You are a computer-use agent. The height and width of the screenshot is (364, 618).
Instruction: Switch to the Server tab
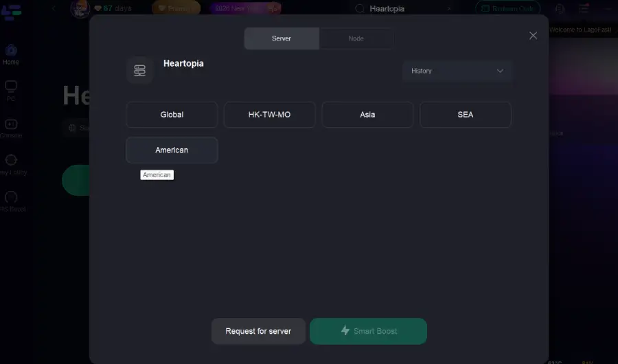[282, 38]
